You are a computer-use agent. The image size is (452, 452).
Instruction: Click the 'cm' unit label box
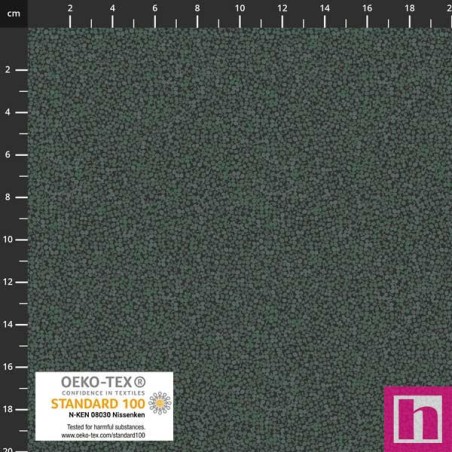pos(14,14)
